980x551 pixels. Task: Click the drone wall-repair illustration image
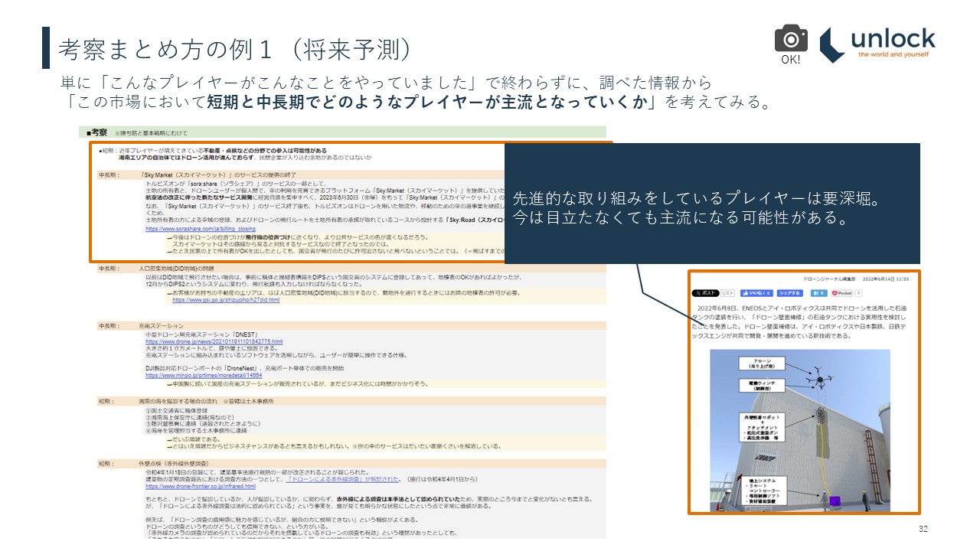click(x=800, y=430)
